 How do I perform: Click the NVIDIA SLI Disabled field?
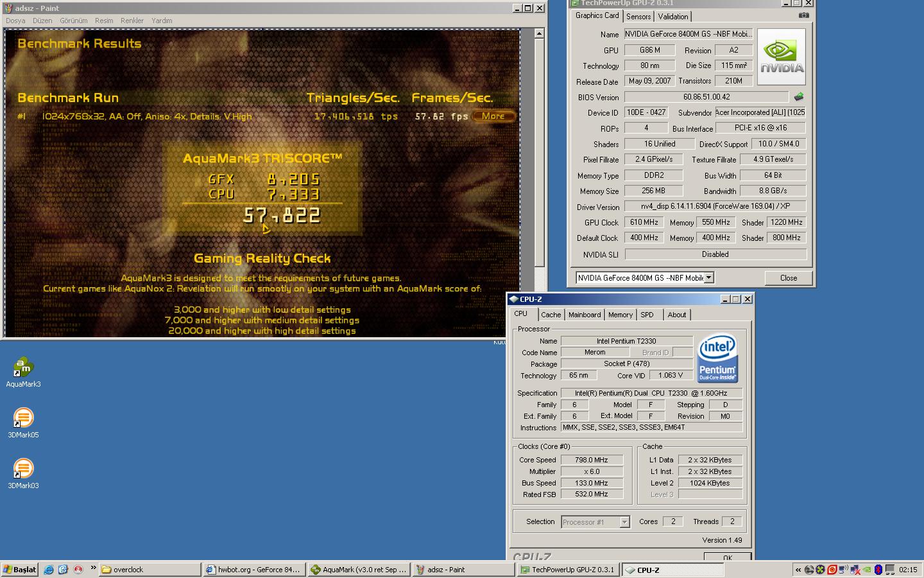715,254
